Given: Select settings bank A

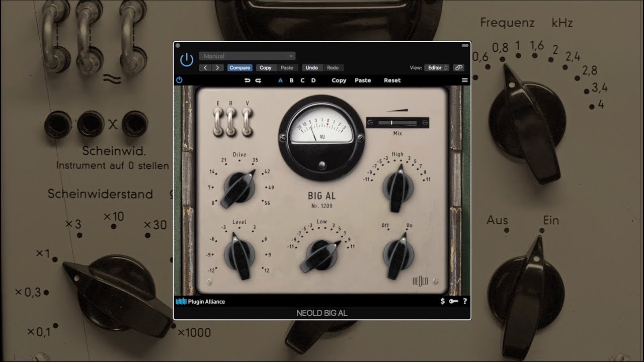Looking at the screenshot, I should click(280, 80).
